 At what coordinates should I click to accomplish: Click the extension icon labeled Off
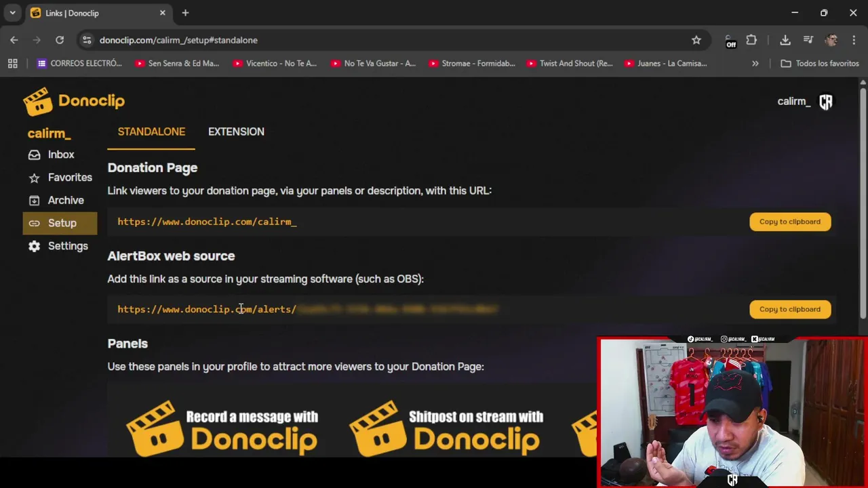coord(730,41)
